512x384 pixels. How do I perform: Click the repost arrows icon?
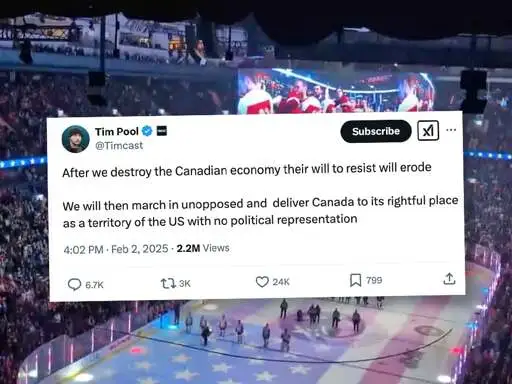168,284
